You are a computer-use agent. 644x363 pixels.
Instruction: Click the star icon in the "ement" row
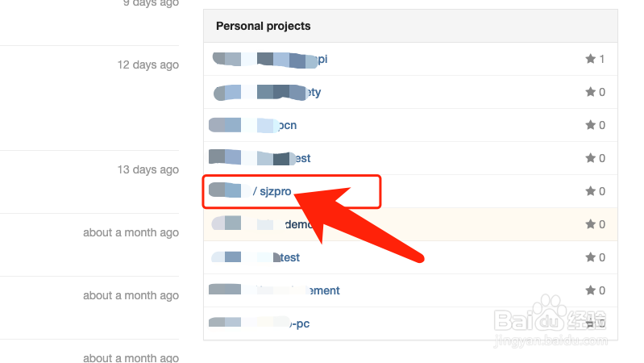coord(590,290)
